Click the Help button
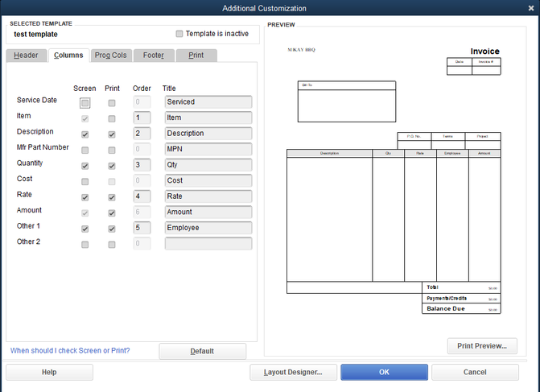Viewport: 540px width, 392px height. pos(49,373)
